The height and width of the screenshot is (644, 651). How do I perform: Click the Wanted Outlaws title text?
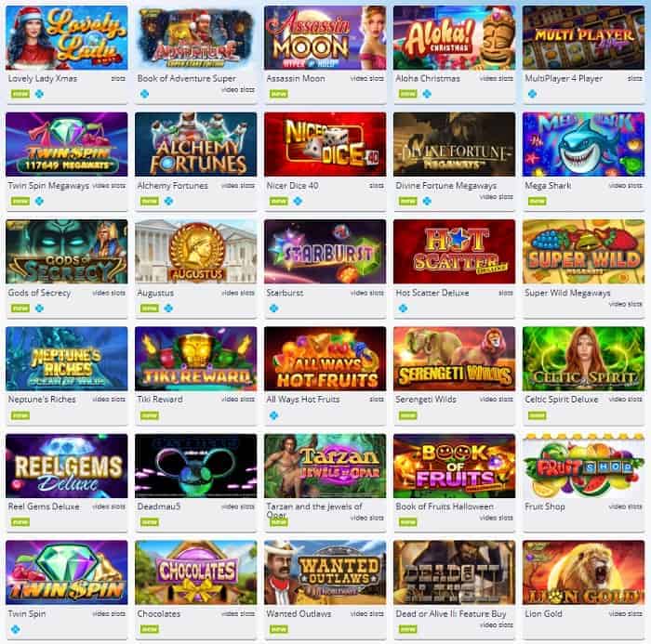pos(299,613)
